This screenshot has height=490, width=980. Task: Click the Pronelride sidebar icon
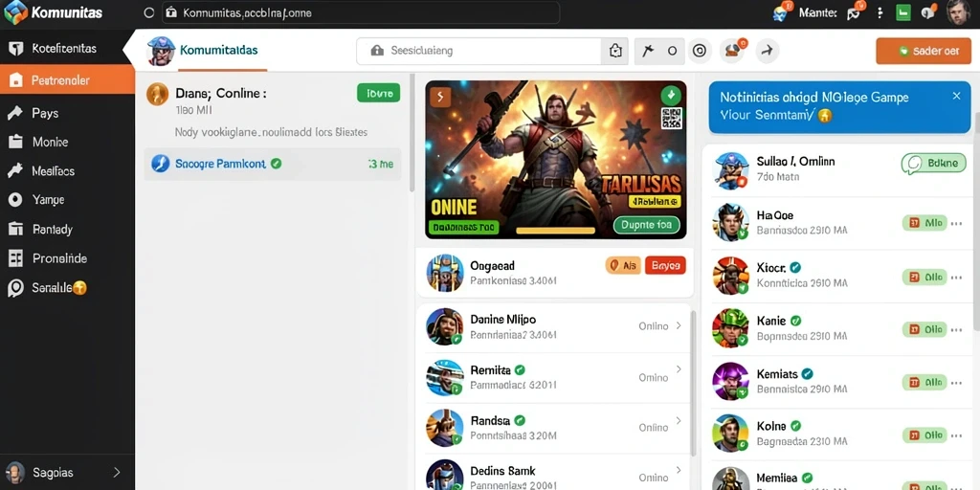click(x=15, y=258)
